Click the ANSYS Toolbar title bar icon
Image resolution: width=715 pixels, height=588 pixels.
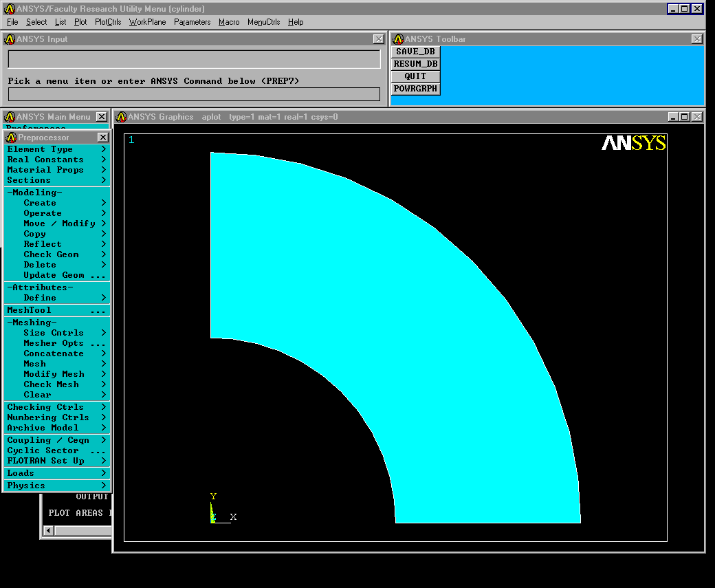click(x=398, y=39)
